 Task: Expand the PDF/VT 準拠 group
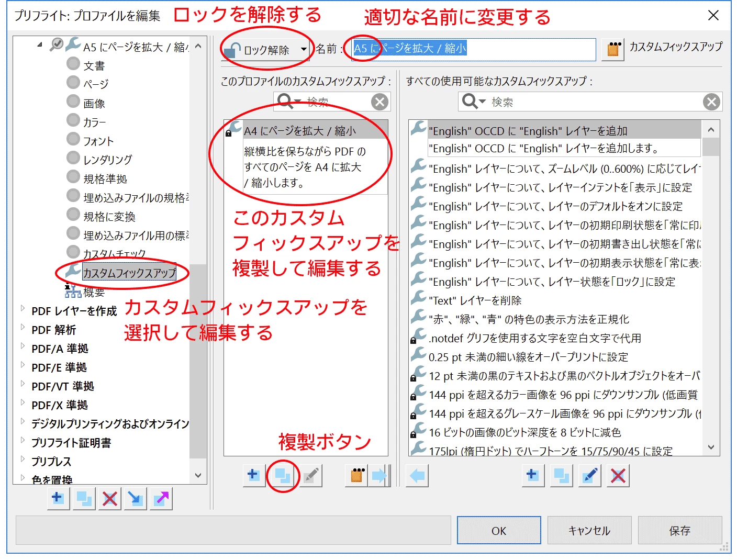[x=23, y=384]
